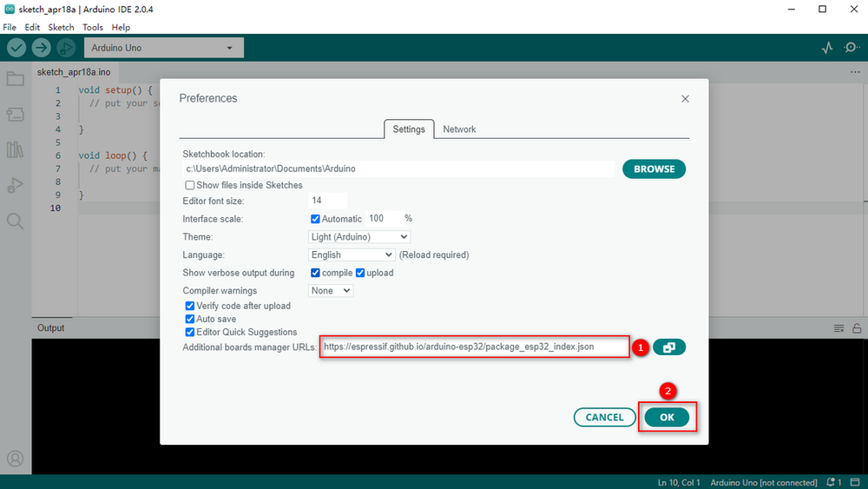The height and width of the screenshot is (489, 868).
Task: Open the Compiler warnings dropdown
Action: click(331, 291)
